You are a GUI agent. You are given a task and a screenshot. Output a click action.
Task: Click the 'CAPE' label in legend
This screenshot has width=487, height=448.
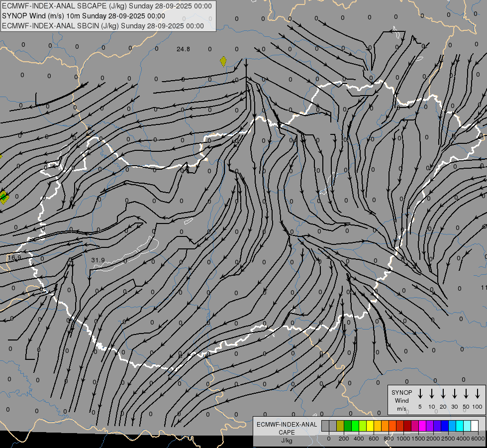point(287,433)
